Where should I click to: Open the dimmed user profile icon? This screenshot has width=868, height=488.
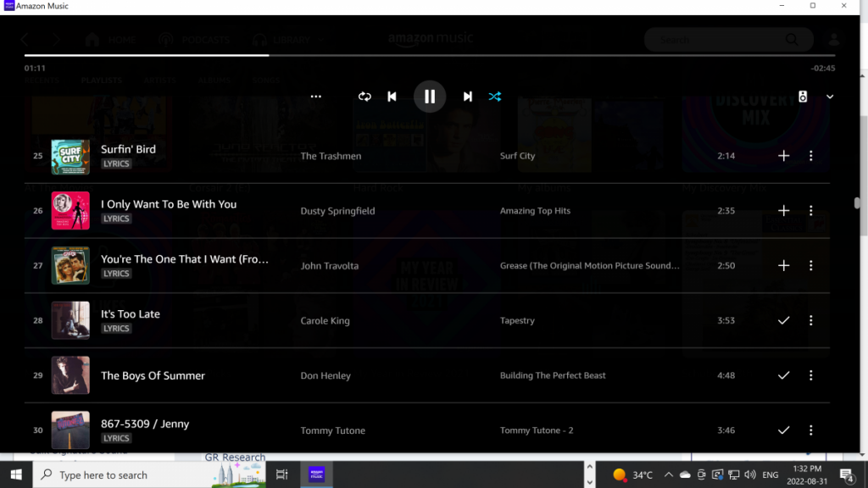(x=834, y=40)
